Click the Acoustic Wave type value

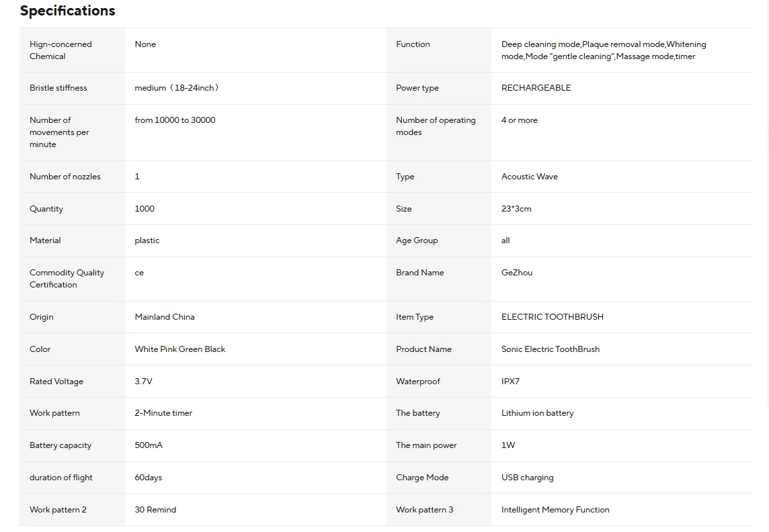point(529,177)
